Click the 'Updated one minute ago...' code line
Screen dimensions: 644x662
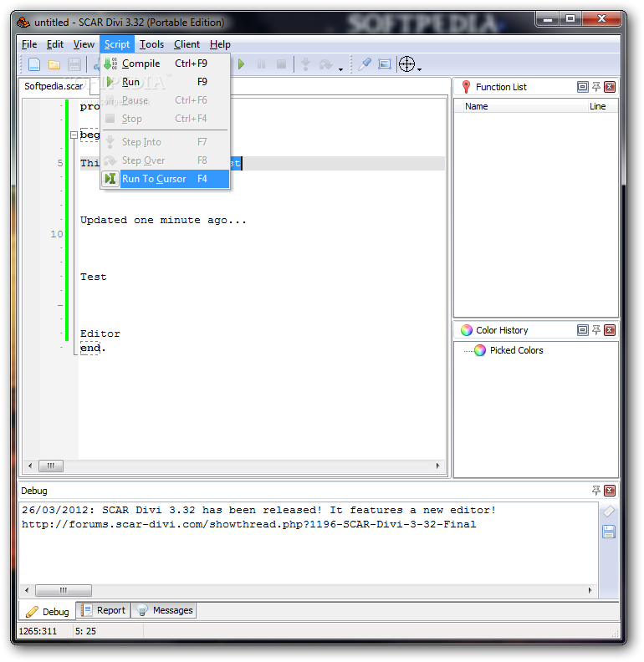(x=163, y=221)
